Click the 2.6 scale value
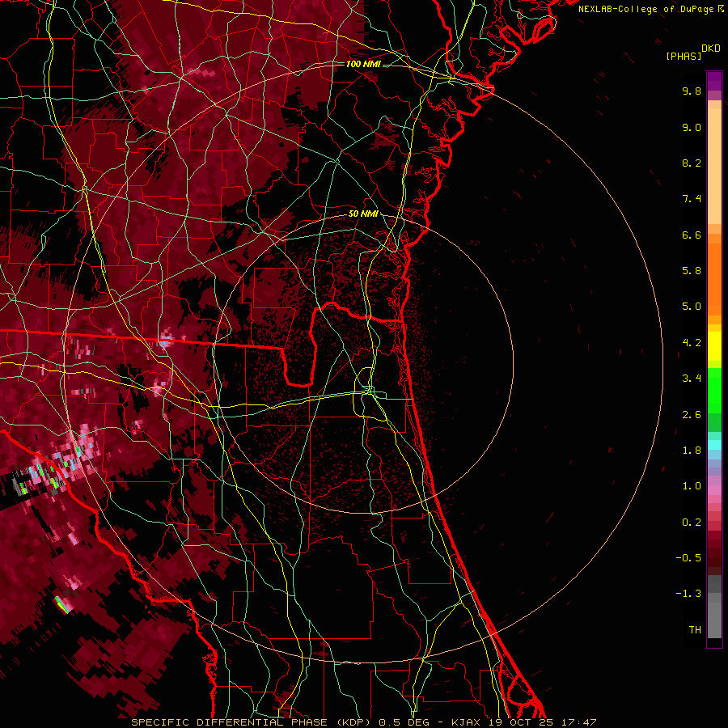 click(692, 415)
